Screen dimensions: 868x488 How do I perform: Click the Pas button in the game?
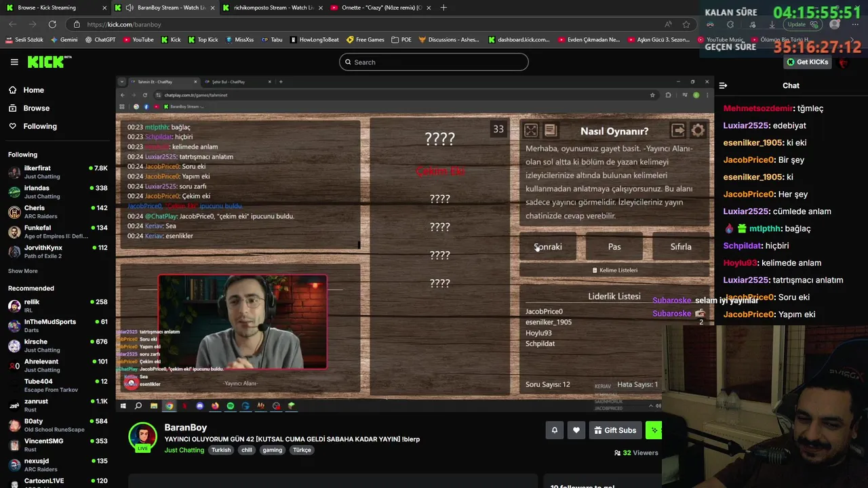[614, 247]
